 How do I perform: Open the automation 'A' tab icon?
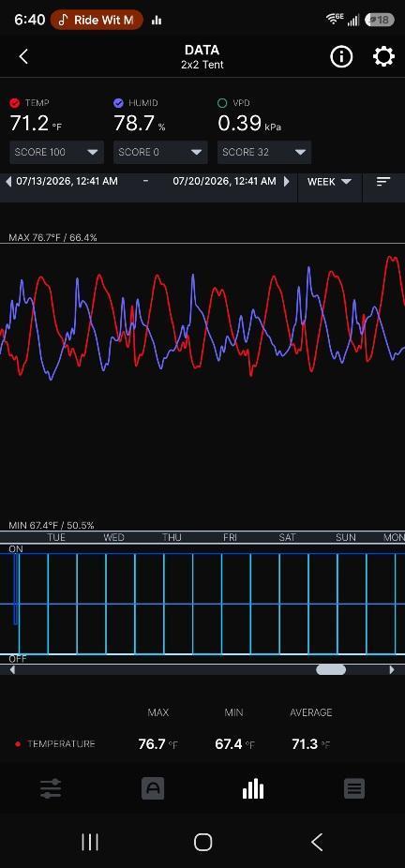(x=153, y=788)
